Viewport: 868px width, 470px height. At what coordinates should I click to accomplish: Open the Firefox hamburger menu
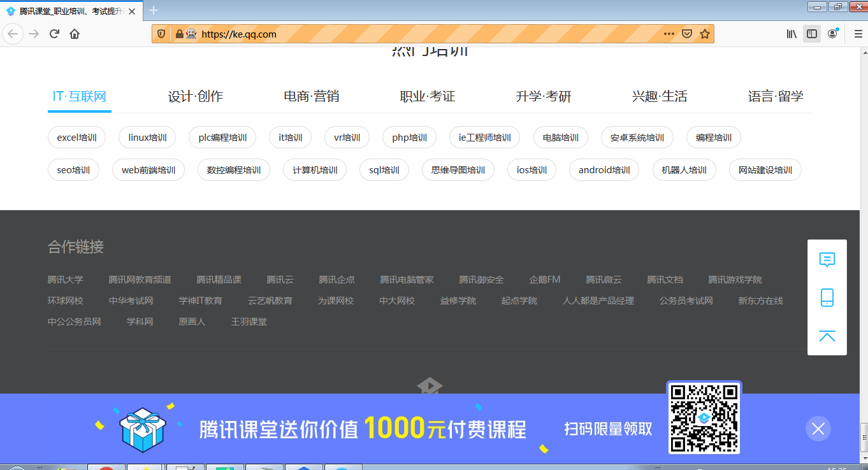point(857,34)
